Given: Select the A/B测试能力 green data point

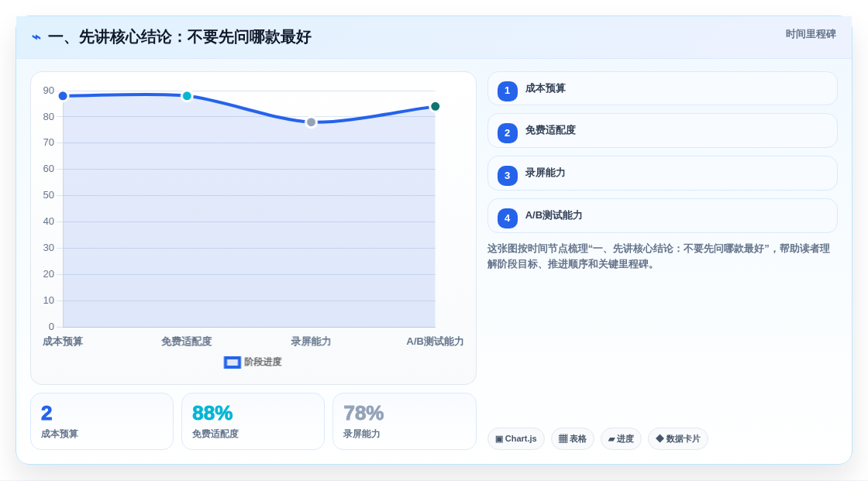Looking at the screenshot, I should click(435, 106).
